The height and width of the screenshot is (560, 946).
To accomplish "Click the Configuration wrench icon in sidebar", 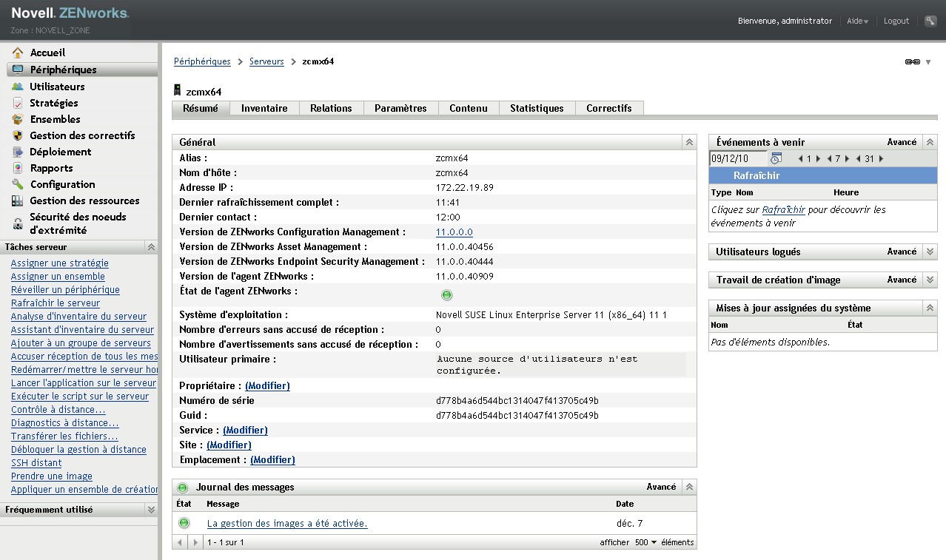I will tap(18, 184).
